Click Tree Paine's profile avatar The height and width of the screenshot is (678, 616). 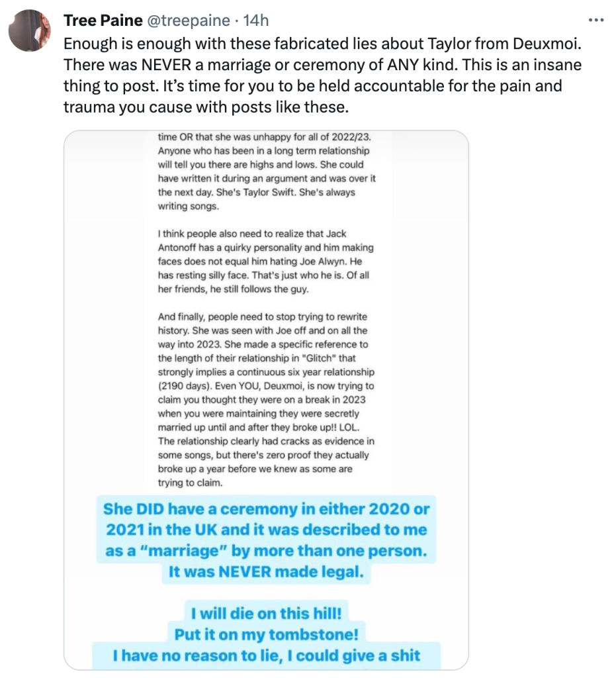pyautogui.click(x=30, y=30)
